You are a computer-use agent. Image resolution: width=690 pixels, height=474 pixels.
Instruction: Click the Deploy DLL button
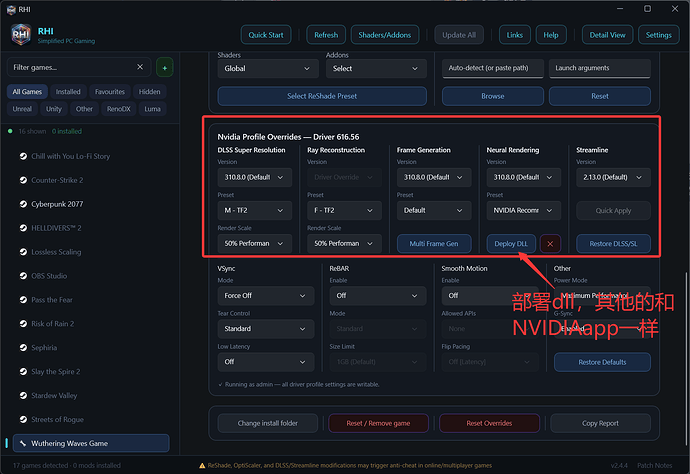[x=511, y=243]
